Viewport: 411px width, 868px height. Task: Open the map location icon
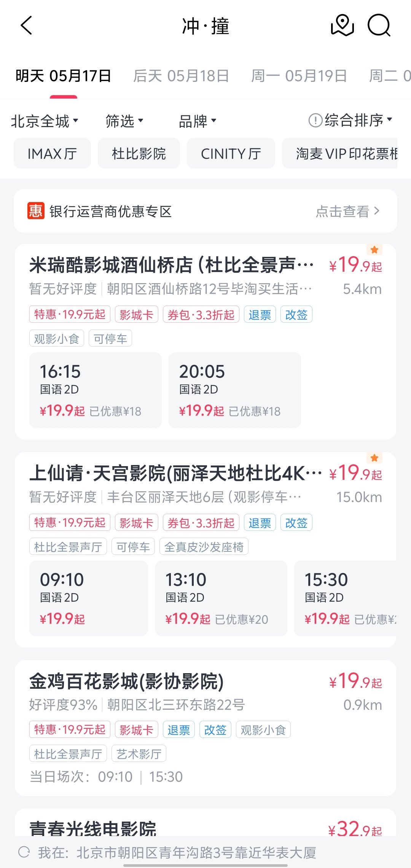point(342,25)
